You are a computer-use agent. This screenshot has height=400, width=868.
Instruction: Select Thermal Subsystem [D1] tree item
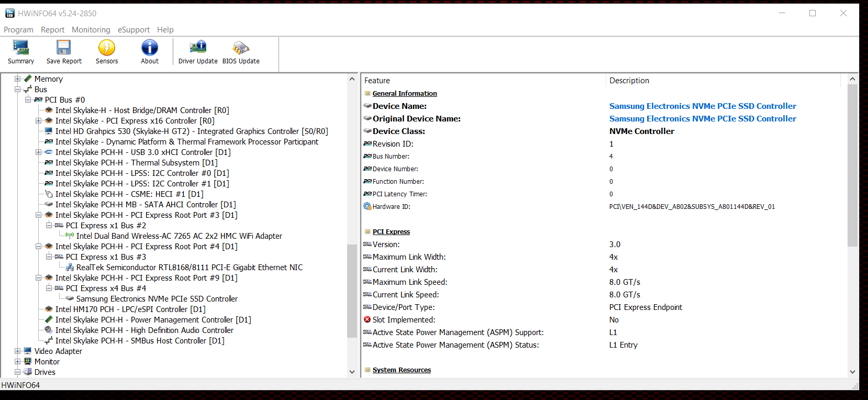(x=136, y=162)
